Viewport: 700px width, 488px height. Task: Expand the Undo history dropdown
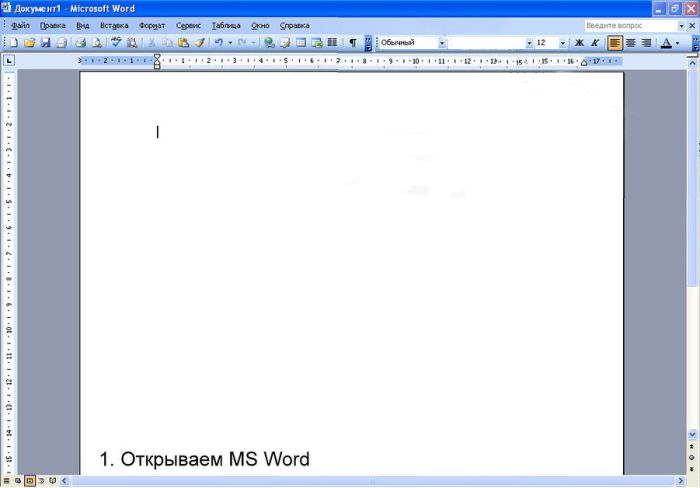pyautogui.click(x=230, y=43)
